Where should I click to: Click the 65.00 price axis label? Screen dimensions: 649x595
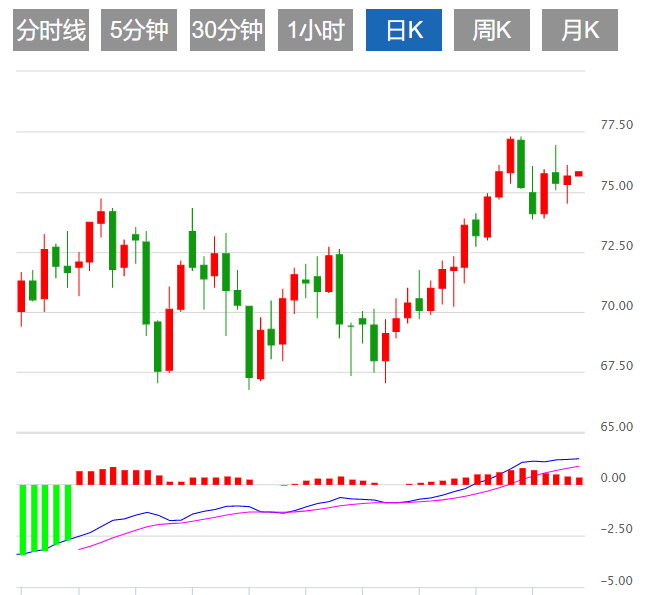click(x=616, y=427)
